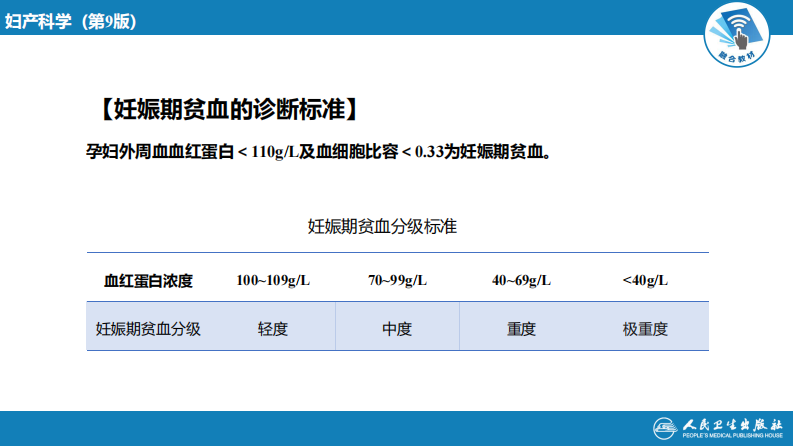Select the cell 100~109g/L

(x=273, y=280)
